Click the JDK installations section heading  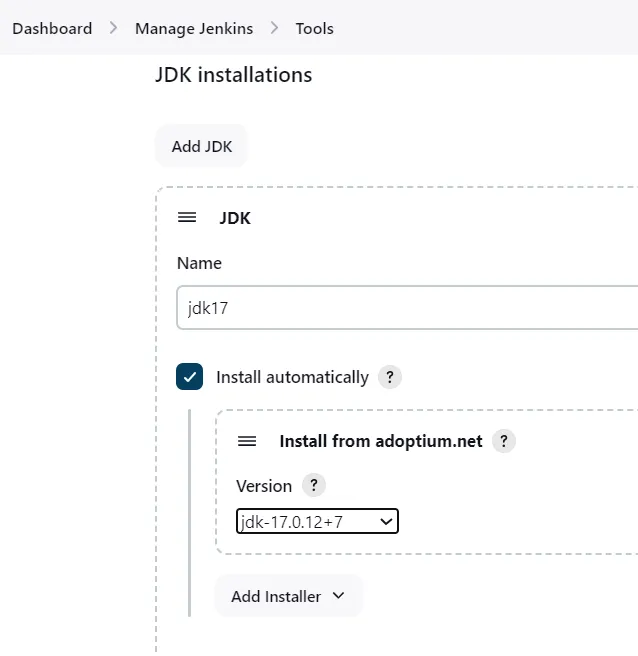click(233, 75)
